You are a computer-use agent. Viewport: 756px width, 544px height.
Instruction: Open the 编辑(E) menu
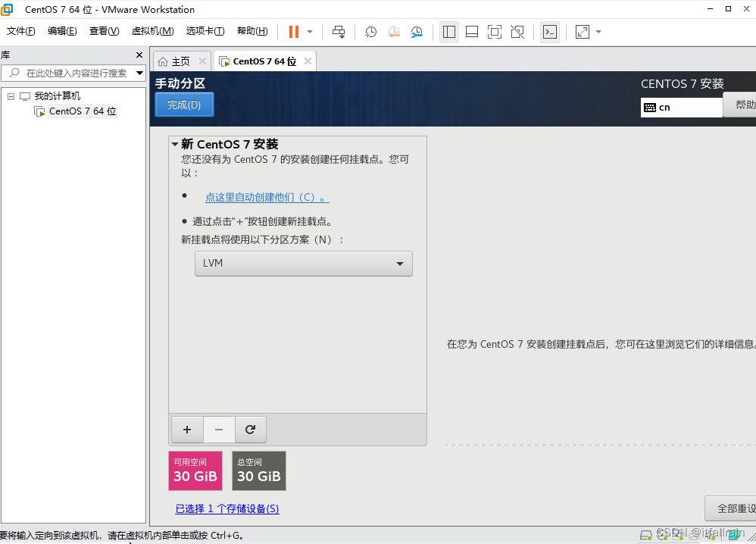pyautogui.click(x=62, y=31)
